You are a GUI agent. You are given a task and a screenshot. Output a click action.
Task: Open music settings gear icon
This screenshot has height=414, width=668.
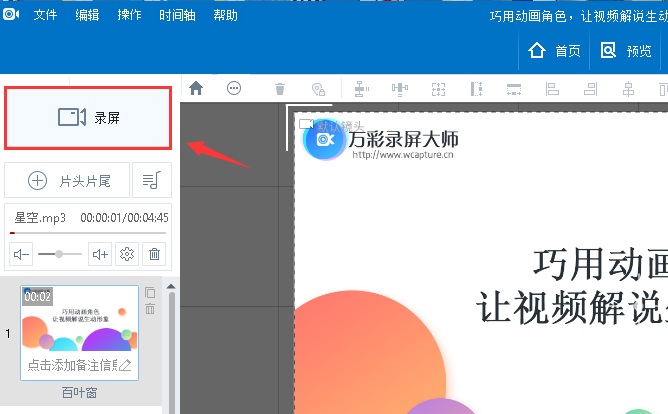point(127,254)
